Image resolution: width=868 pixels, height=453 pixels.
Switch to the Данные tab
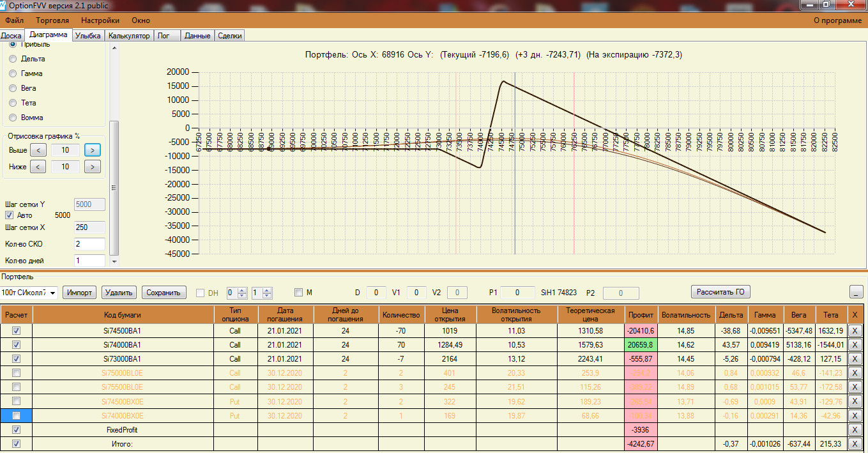197,36
